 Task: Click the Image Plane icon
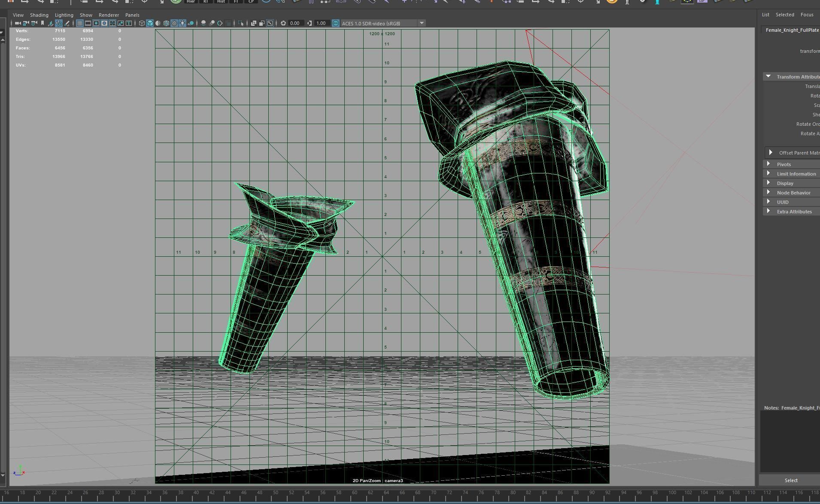51,23
